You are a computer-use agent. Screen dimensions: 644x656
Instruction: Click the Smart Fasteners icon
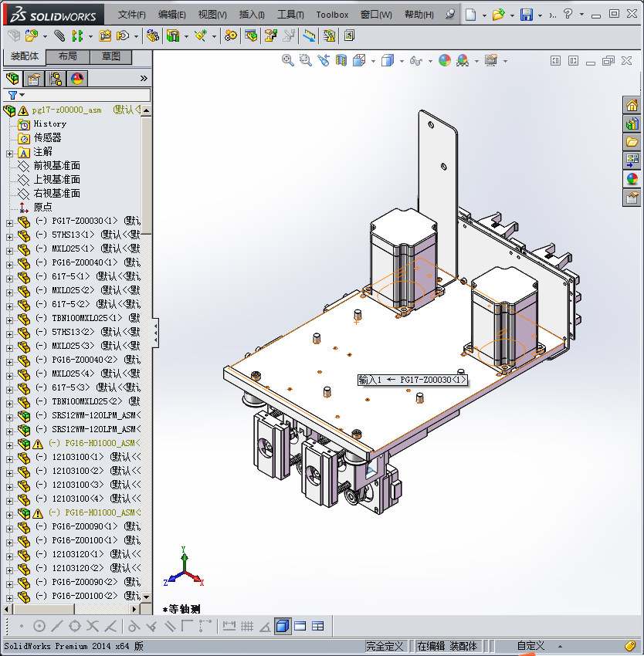pyautogui.click(x=105, y=36)
